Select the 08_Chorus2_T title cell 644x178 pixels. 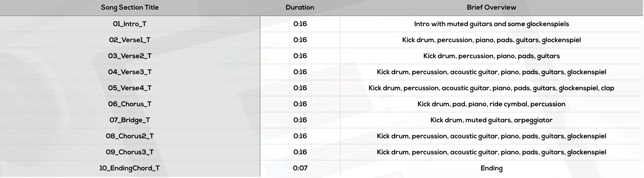pos(130,136)
